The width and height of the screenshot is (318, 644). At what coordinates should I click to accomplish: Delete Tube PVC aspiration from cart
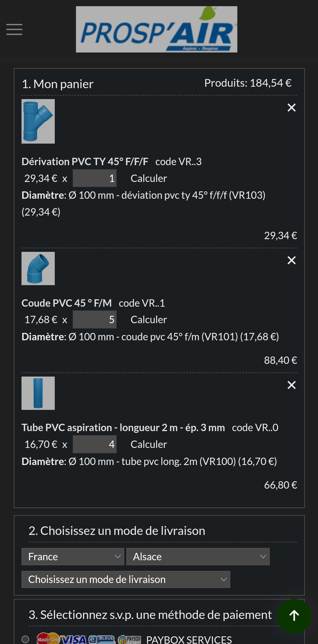[291, 385]
